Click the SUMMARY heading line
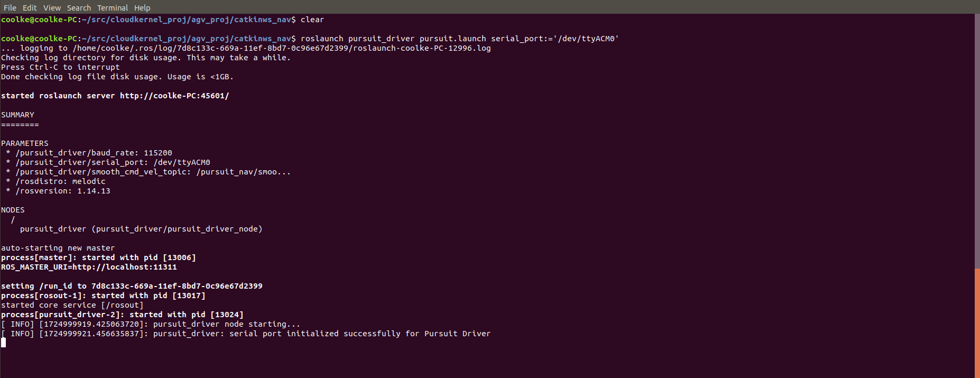Image resolution: width=980 pixels, height=378 pixels. pos(17,115)
